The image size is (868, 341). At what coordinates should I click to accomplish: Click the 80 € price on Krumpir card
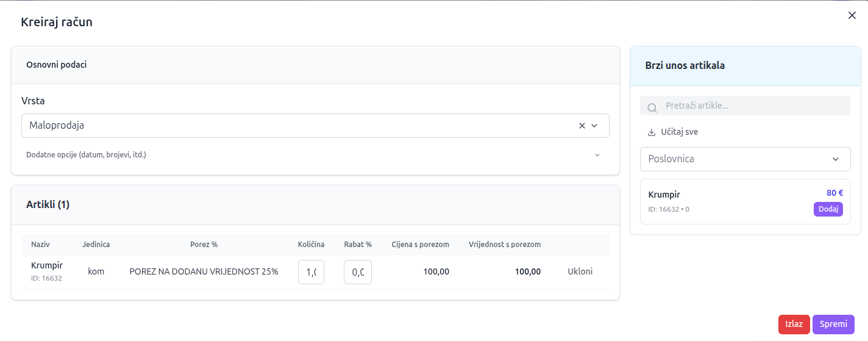point(834,193)
